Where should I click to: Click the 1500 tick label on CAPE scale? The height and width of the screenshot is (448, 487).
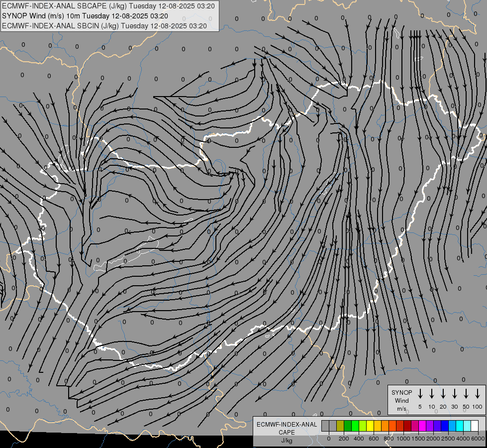point(418,439)
